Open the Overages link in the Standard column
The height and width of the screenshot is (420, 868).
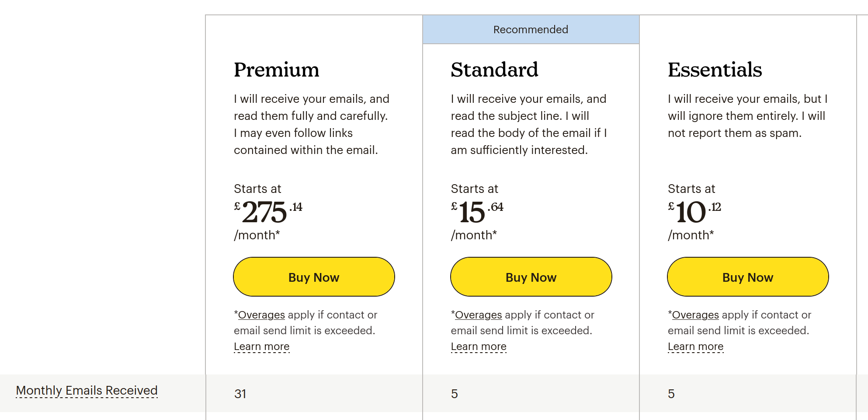[x=479, y=315]
